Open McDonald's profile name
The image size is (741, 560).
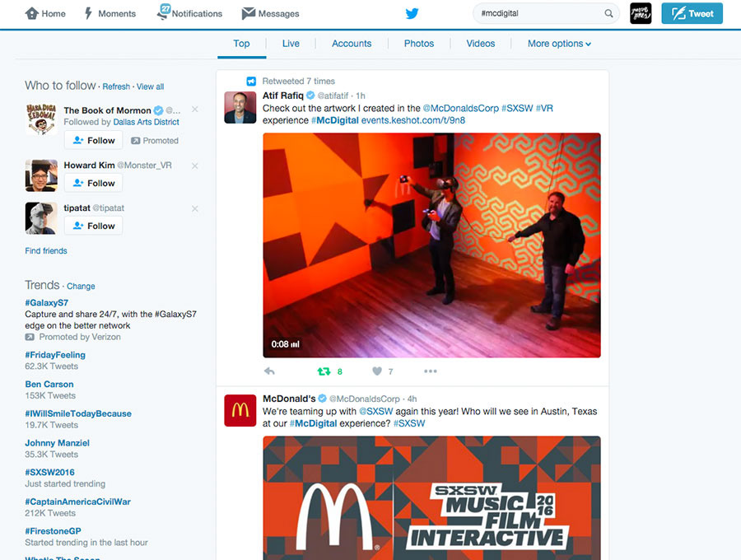pyautogui.click(x=289, y=399)
